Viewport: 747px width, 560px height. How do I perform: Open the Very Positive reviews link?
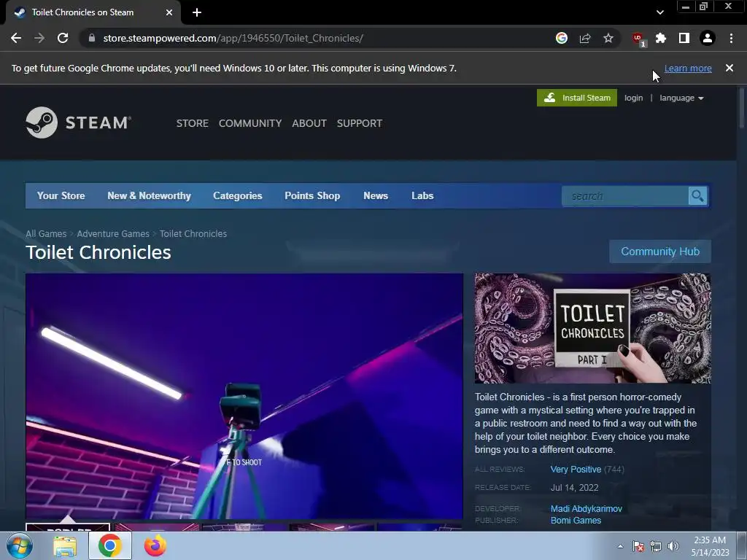coord(576,470)
